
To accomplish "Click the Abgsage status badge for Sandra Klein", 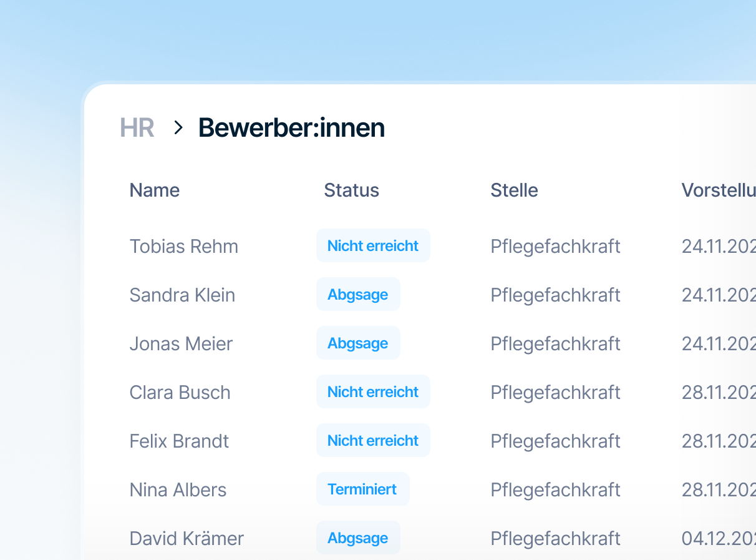I will coord(358,294).
